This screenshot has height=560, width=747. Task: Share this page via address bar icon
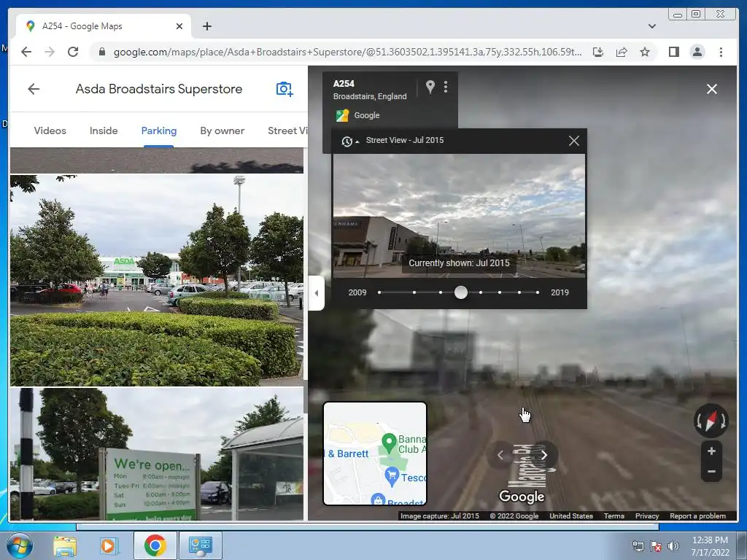click(622, 52)
